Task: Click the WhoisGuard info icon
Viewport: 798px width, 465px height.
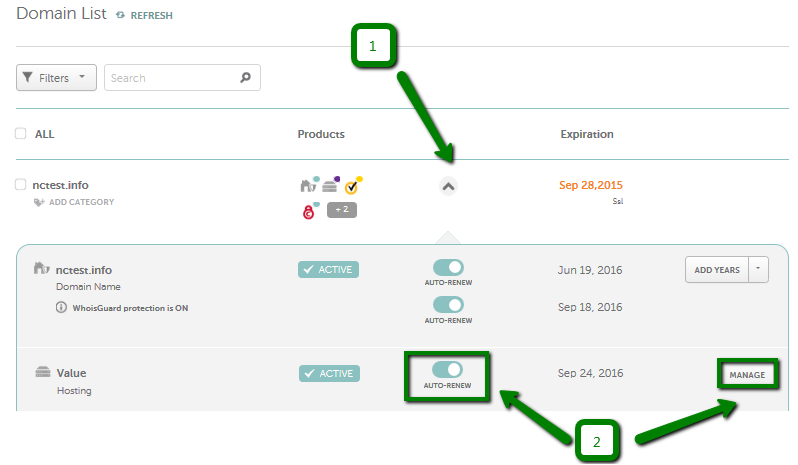Action: coord(61,307)
